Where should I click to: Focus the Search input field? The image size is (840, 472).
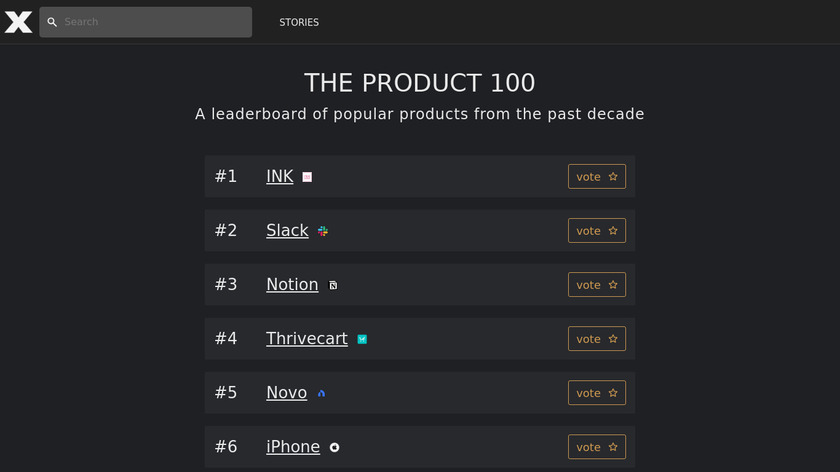pyautogui.click(x=150, y=22)
